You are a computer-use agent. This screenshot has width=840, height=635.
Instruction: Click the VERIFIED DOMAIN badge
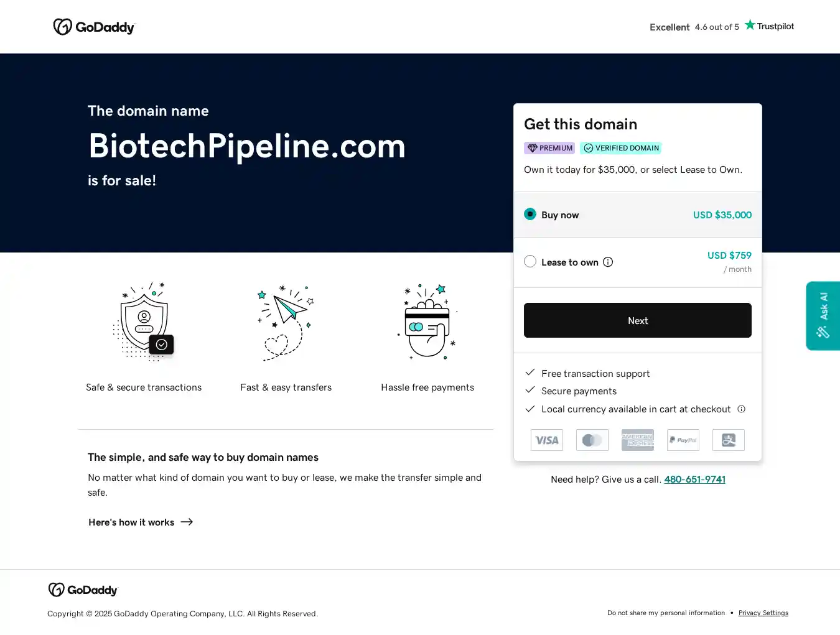[620, 148]
